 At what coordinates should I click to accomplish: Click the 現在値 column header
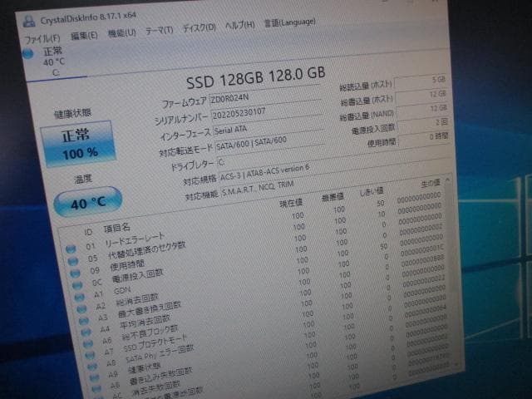point(291,203)
